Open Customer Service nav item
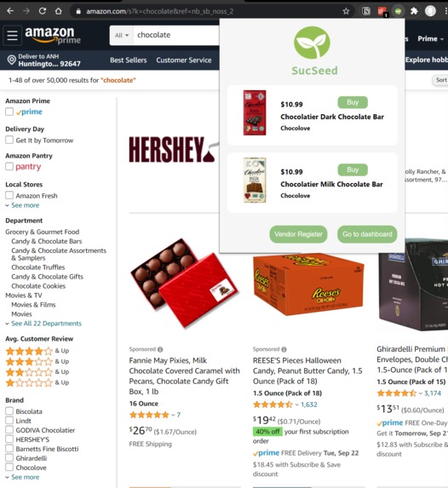Screen dimensions: 448x488 184,60
